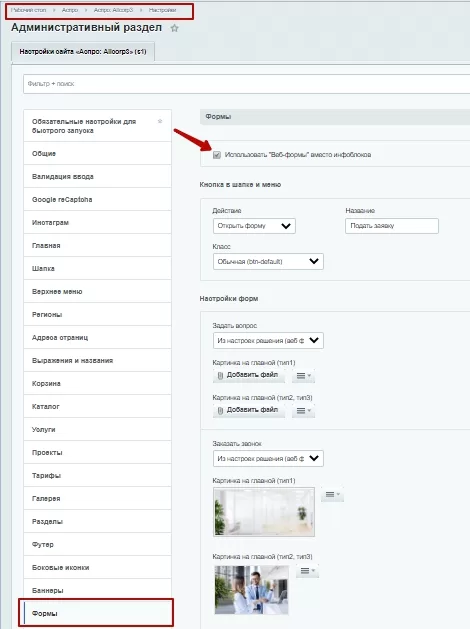The image size is (470, 629).
Task: Click 'Добавить файл' for Задать вопрос тип1 image
Action: (x=249, y=375)
